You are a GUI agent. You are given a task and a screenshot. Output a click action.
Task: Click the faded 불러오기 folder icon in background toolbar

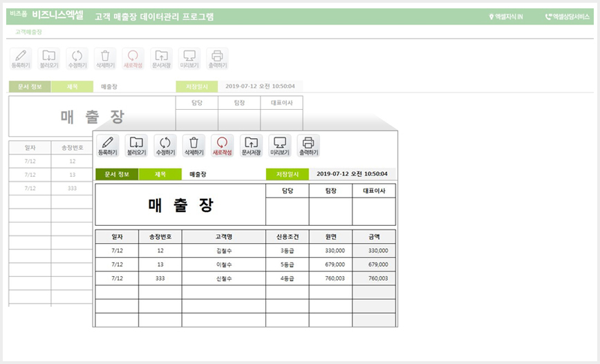49,59
